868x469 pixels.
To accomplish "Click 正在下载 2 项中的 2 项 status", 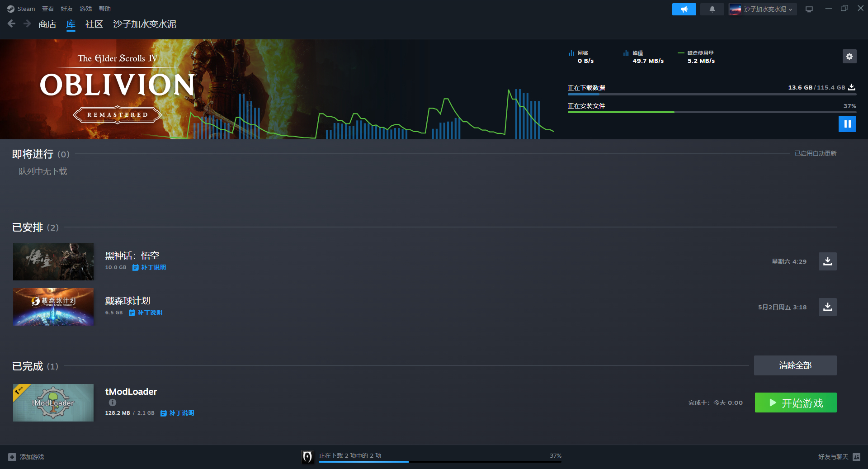I will (350, 455).
